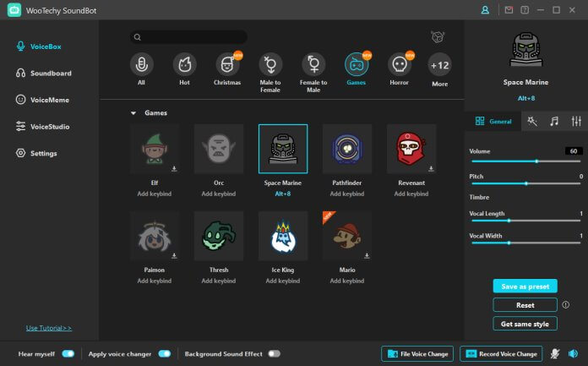The image size is (588, 366).
Task: Click Get same style button
Action: [x=525, y=324]
